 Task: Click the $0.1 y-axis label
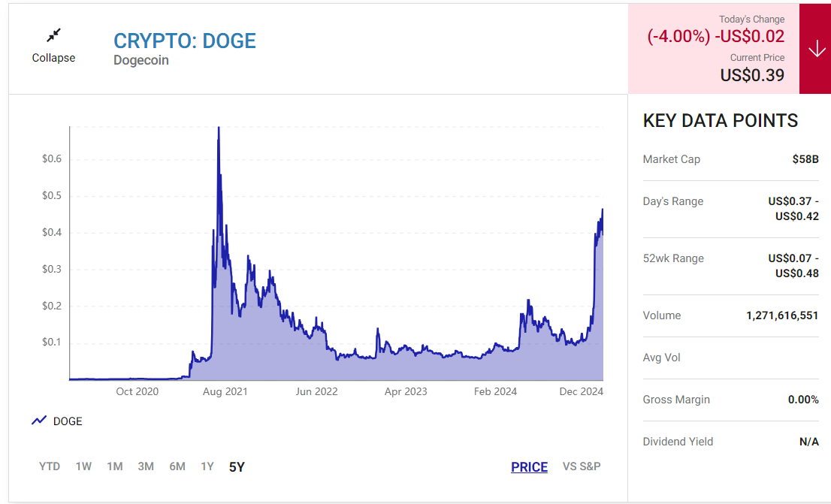pos(52,343)
